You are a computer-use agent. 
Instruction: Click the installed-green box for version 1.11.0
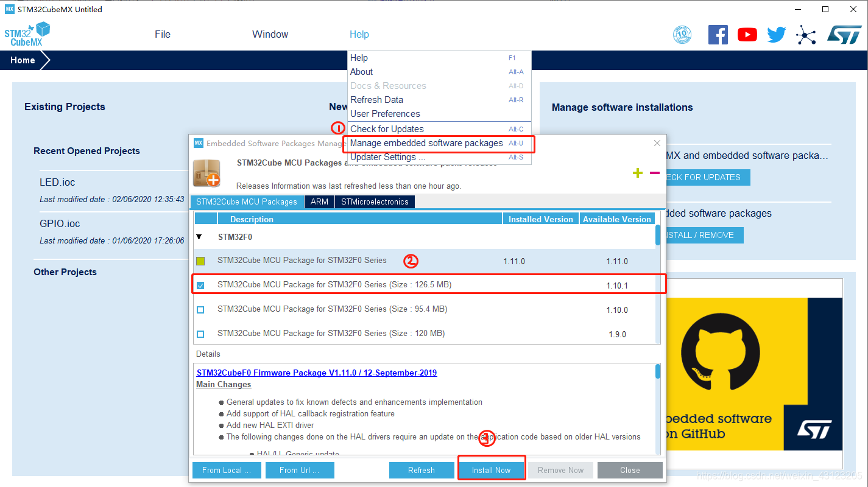[x=200, y=261]
